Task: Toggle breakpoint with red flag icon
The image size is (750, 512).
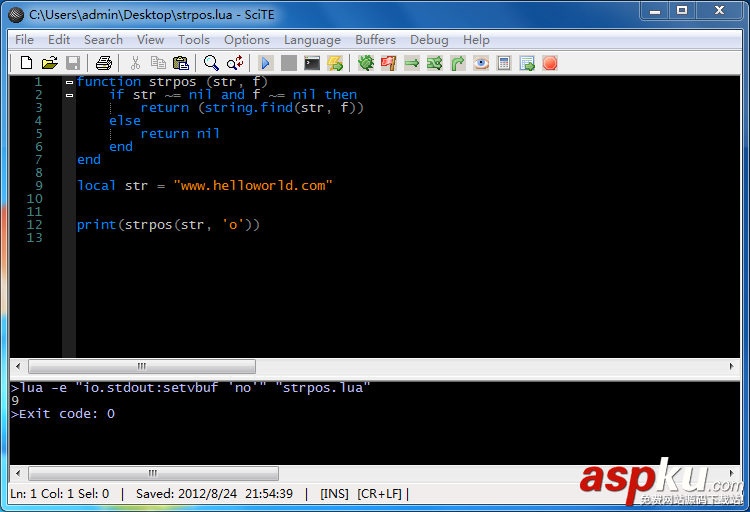Action: coord(389,63)
